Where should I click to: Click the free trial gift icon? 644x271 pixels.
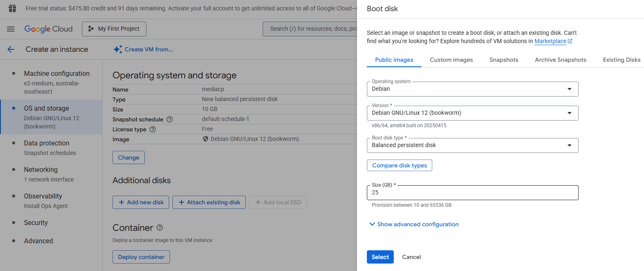click(12, 8)
